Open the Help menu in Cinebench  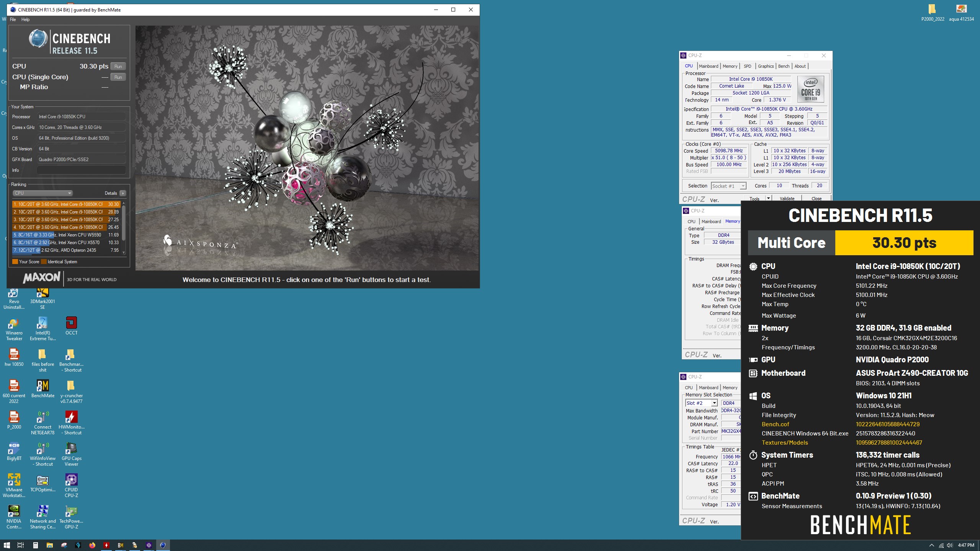point(25,20)
